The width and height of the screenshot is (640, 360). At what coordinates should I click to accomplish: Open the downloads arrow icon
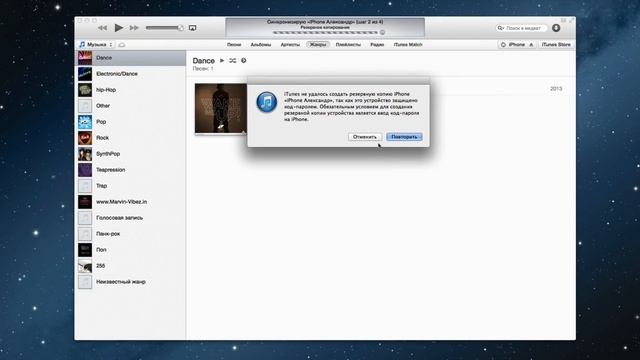pos(556,28)
